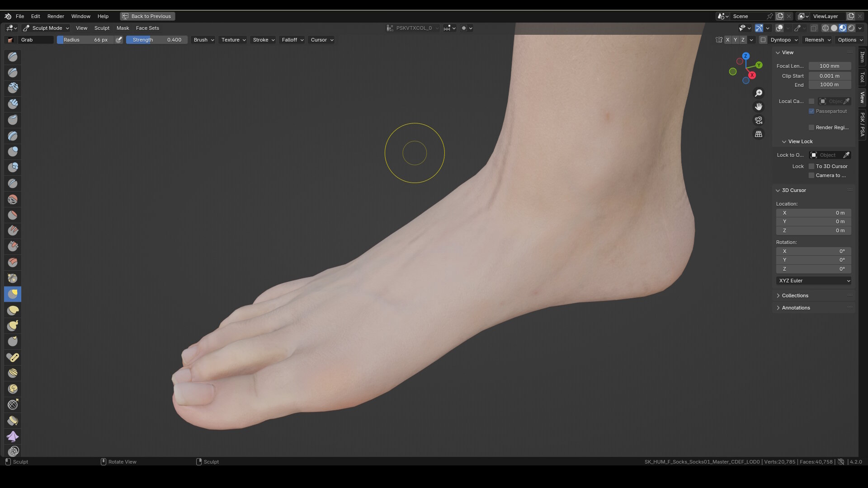Adjust the brush Radius slider
Viewport: 868px width, 488px height.
[85, 40]
